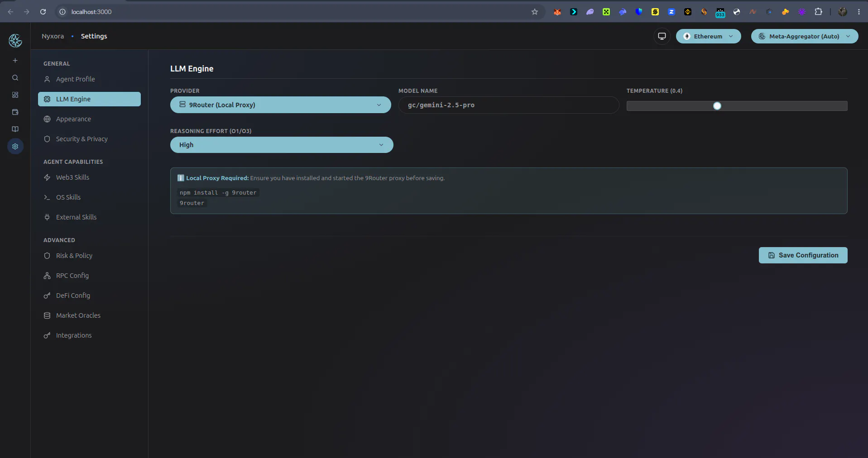Click the Model Name input field
This screenshot has width=868, height=458.
(508, 105)
